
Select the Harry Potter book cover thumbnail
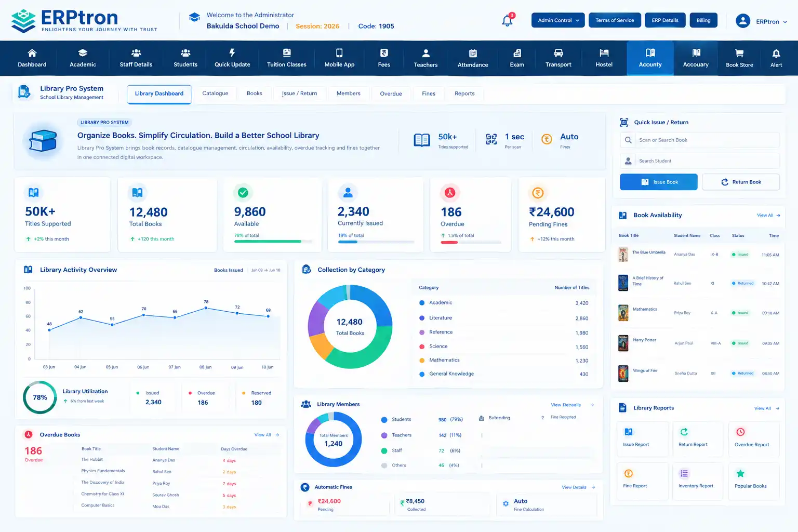[x=623, y=343]
